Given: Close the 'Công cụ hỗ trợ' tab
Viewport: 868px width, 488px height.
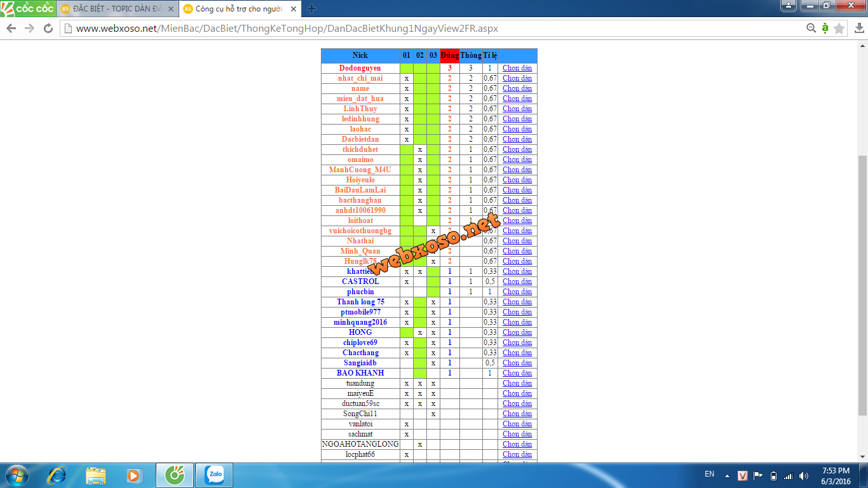Looking at the screenshot, I should click(293, 9).
